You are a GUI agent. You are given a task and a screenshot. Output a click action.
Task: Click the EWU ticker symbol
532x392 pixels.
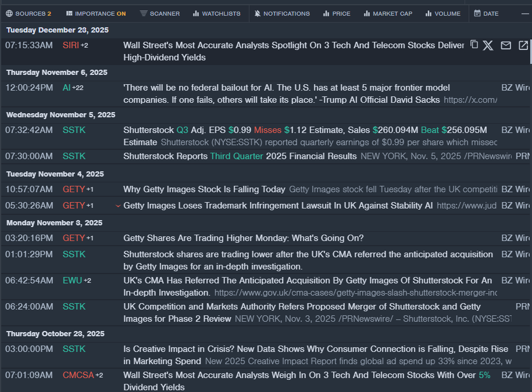[72, 280]
